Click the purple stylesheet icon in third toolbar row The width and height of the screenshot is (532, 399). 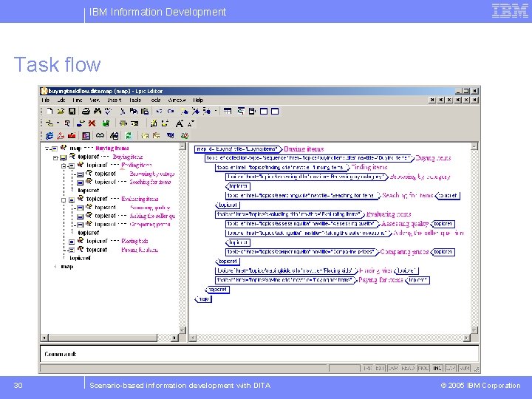(86, 136)
